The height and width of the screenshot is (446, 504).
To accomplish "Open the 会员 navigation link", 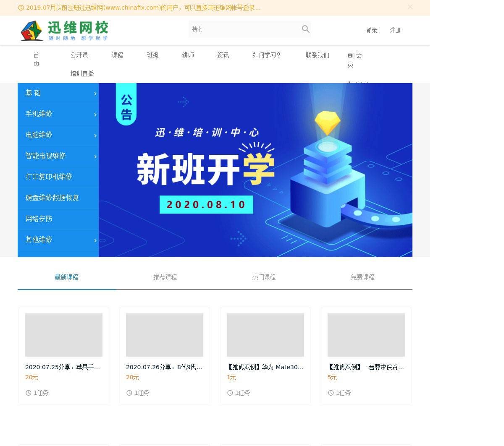I will coord(355,60).
